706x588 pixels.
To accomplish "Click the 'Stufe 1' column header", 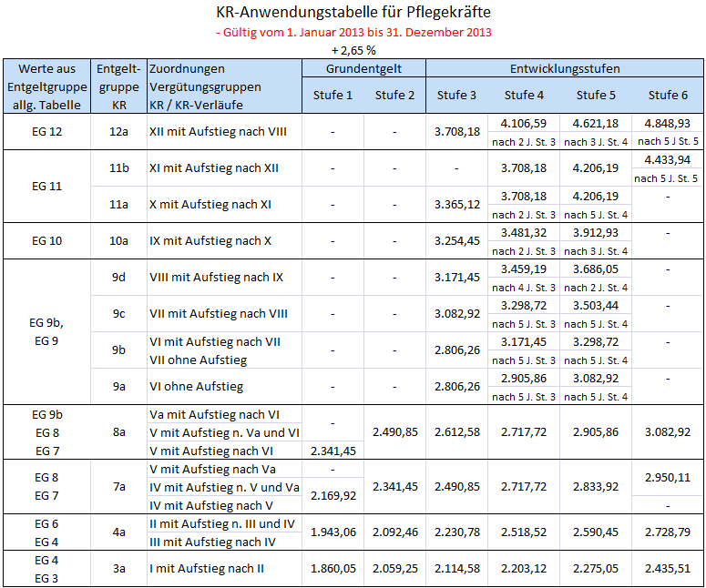I will [x=333, y=96].
